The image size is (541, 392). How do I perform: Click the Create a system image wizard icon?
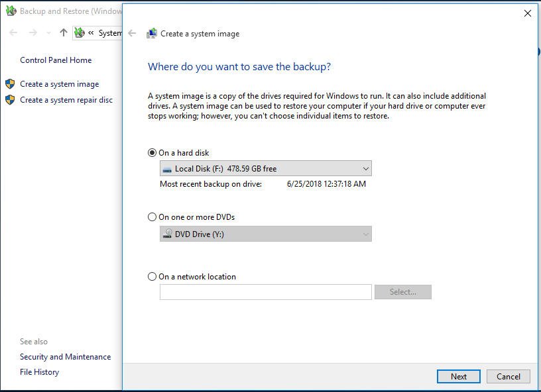[x=152, y=34]
